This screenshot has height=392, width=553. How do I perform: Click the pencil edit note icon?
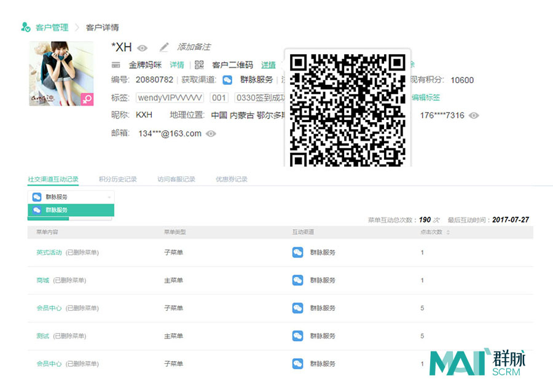click(163, 47)
